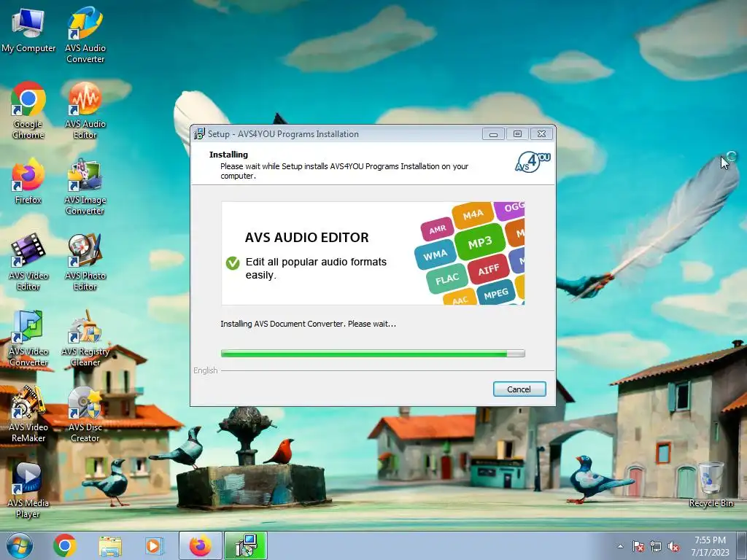Click the AMR format badge

pyautogui.click(x=438, y=230)
